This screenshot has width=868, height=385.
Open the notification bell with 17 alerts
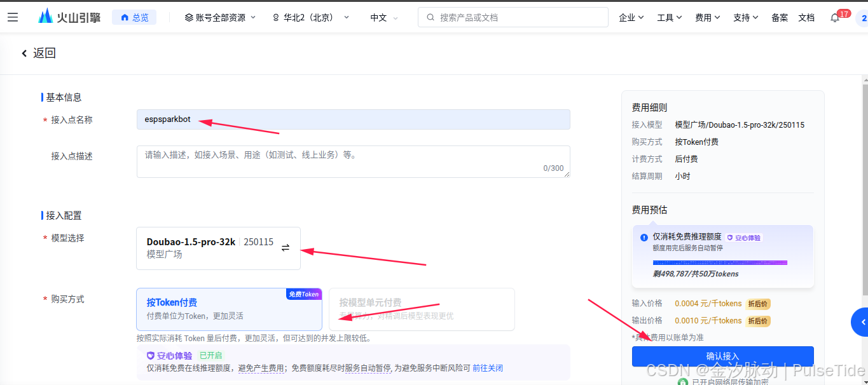835,18
